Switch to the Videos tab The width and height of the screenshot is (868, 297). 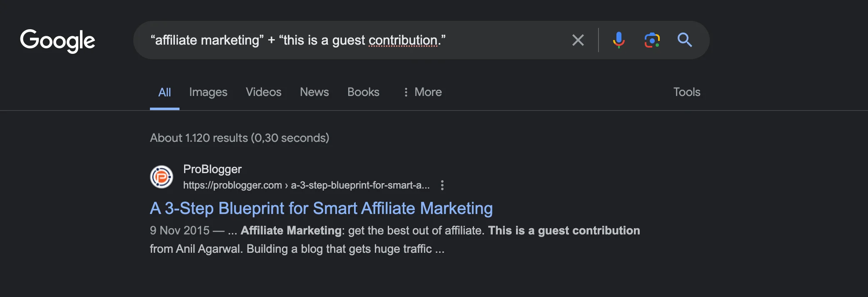[263, 92]
